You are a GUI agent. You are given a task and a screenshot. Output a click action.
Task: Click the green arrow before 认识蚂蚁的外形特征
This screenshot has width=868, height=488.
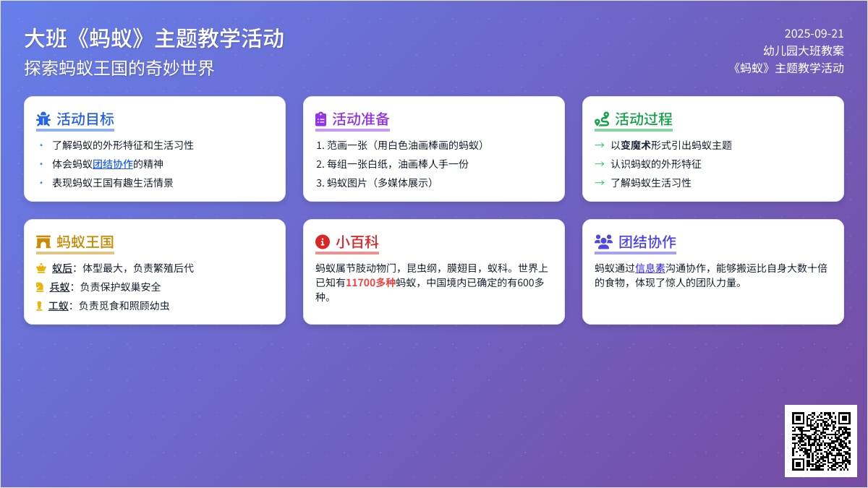pyautogui.click(x=599, y=164)
